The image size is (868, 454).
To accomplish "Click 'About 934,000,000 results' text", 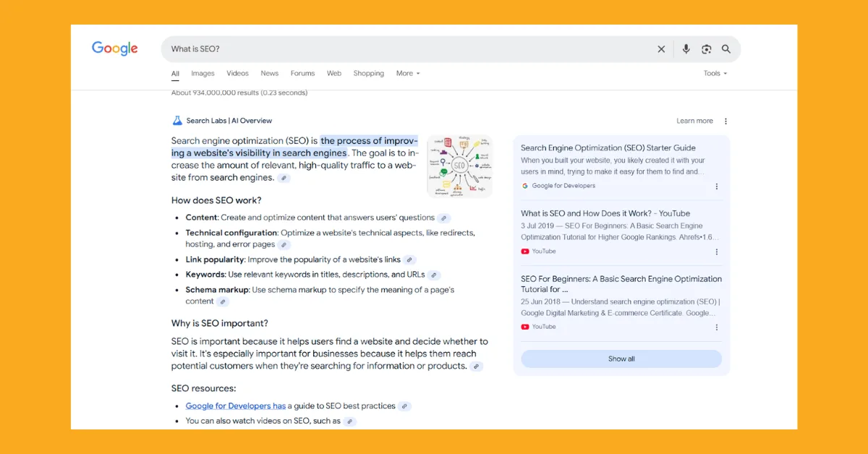I will point(239,93).
